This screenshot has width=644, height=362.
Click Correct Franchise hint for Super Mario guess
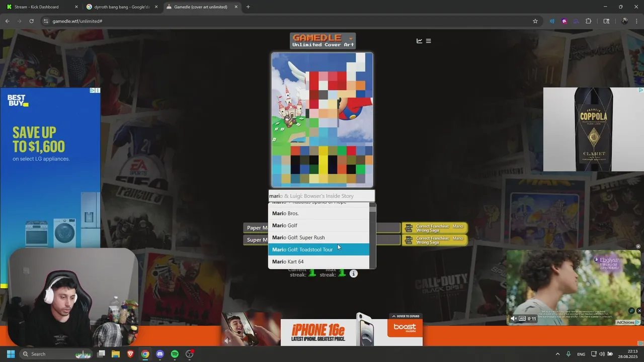(435, 240)
